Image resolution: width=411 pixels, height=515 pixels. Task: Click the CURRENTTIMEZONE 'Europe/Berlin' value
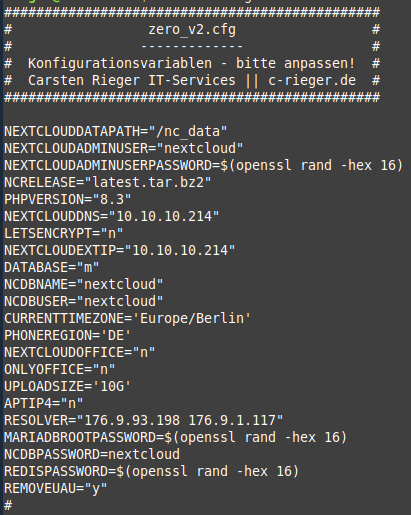click(x=192, y=318)
